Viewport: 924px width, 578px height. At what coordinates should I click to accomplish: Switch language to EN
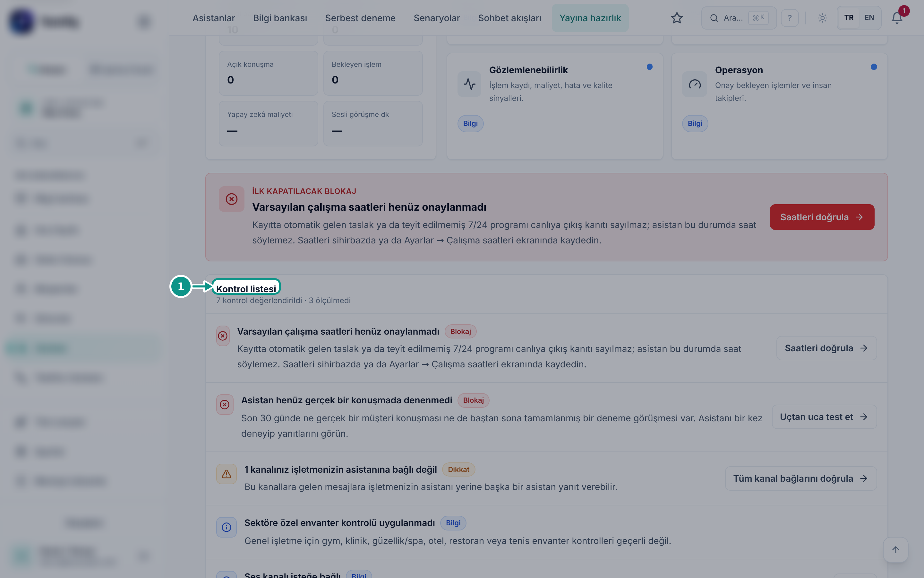869,18
